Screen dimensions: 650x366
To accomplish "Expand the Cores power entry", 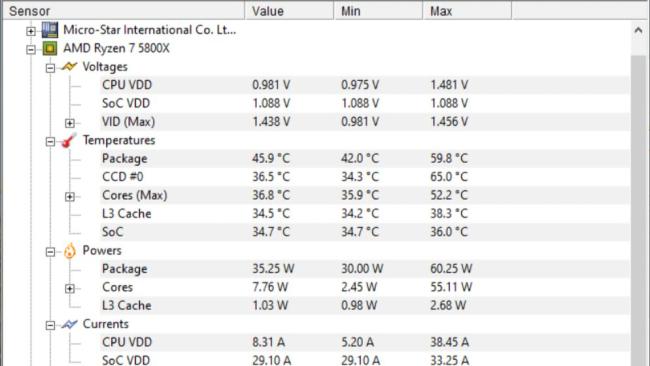I will [x=70, y=288].
